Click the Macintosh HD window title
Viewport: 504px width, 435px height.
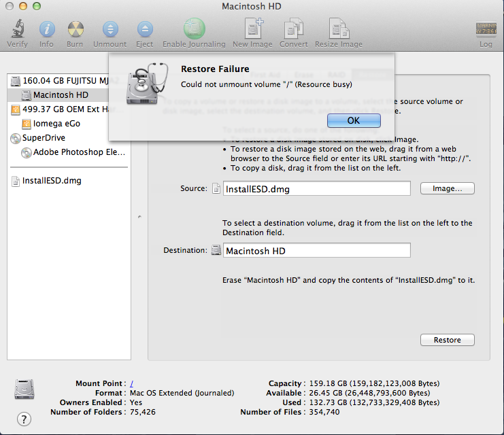(252, 6)
